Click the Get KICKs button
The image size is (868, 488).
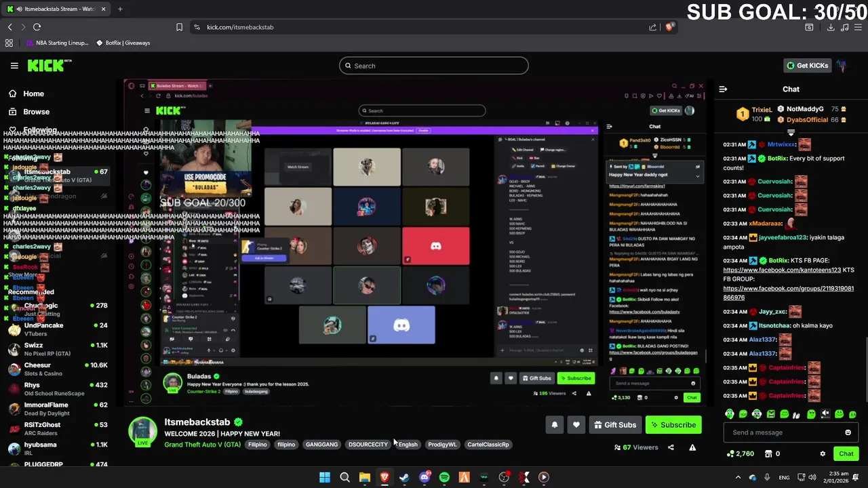click(x=807, y=66)
